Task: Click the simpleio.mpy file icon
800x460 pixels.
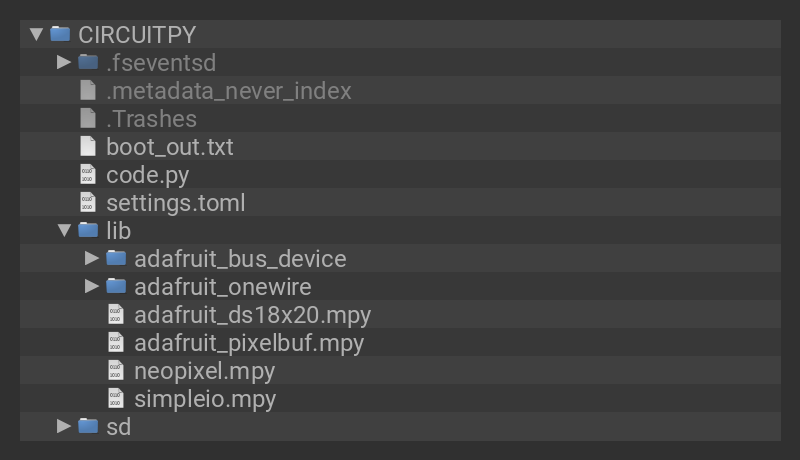Action: (116, 399)
